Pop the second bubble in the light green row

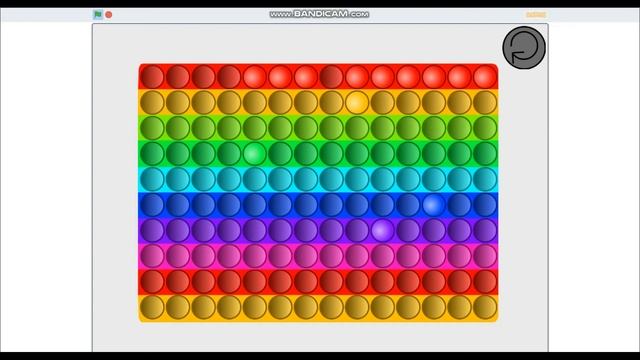178,128
